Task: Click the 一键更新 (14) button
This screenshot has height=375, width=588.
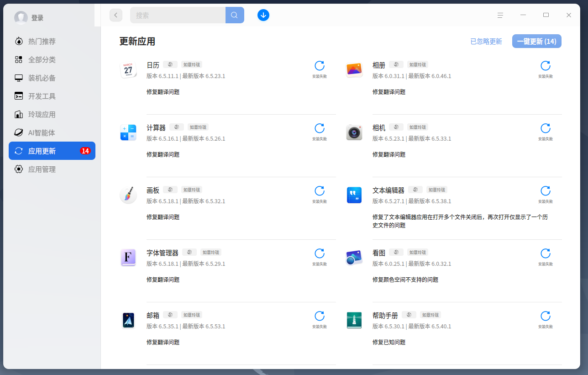Action: click(537, 41)
